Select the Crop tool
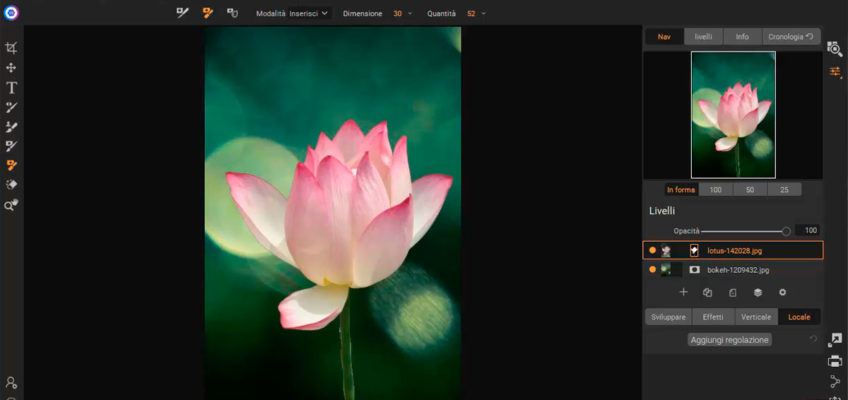The height and width of the screenshot is (400, 848). [x=11, y=48]
